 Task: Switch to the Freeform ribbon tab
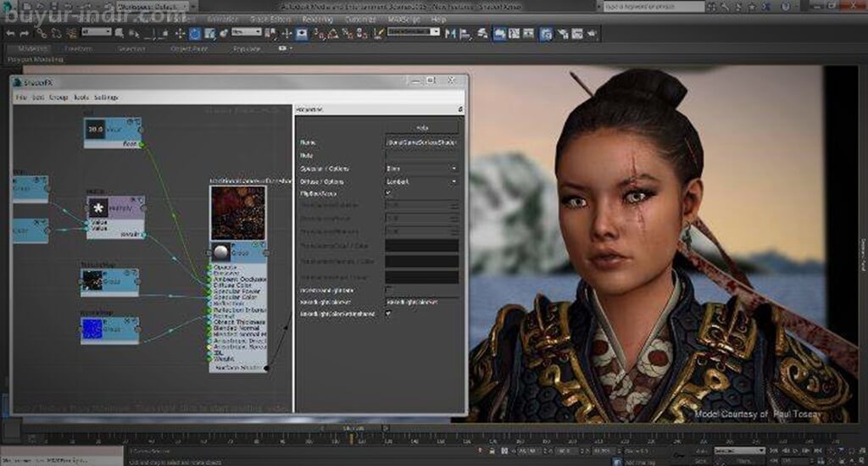pyautogui.click(x=78, y=48)
